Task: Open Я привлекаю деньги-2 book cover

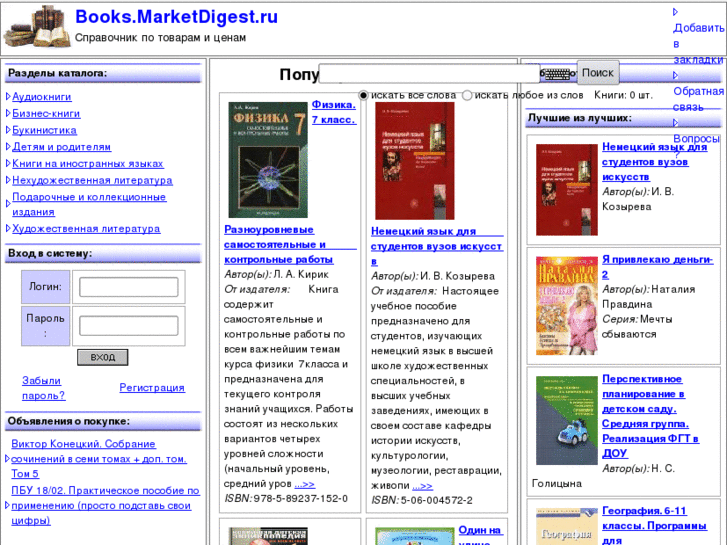Action: tap(567, 306)
